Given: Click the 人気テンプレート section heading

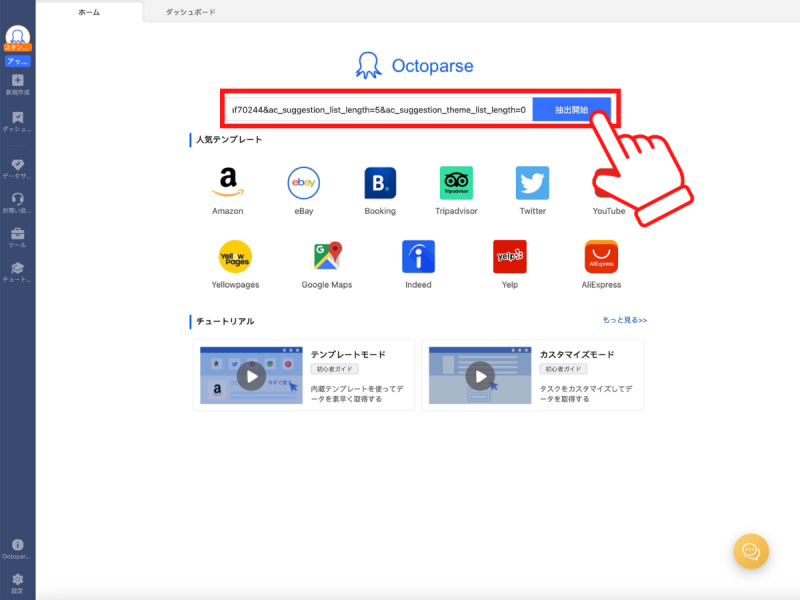Looking at the screenshot, I should click(229, 139).
